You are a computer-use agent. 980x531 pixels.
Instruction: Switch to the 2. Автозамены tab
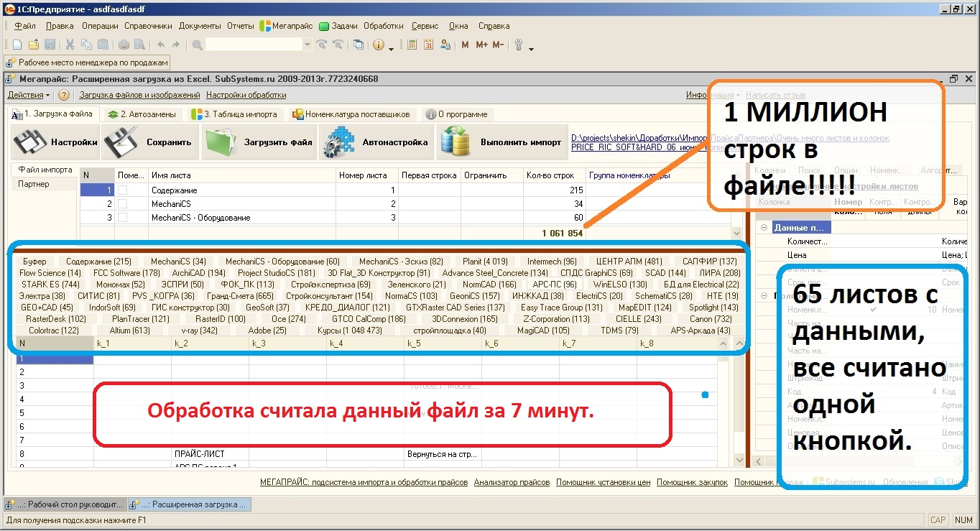[144, 114]
